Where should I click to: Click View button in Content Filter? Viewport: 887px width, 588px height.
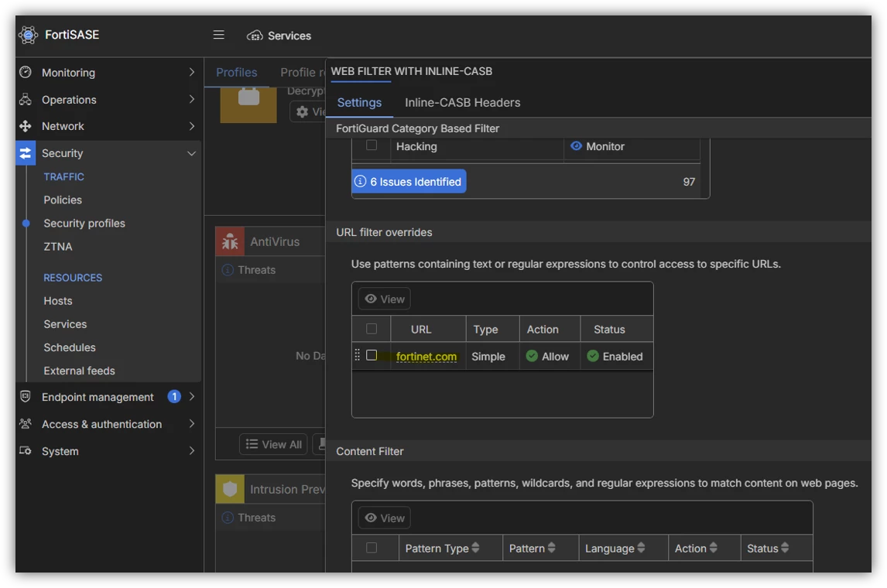385,518
